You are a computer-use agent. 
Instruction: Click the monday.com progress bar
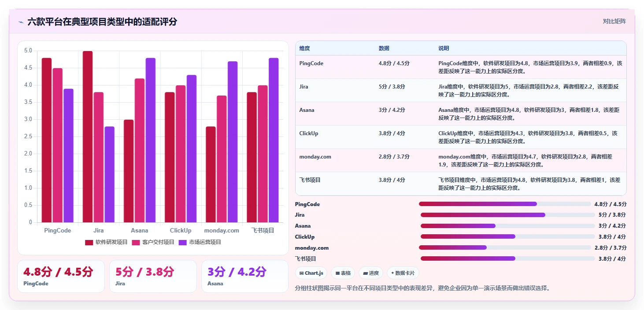(505, 247)
